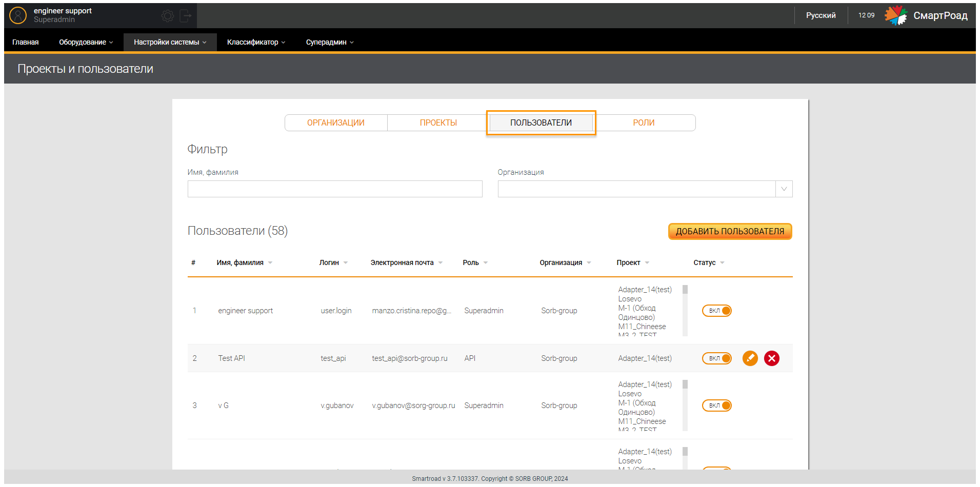Click the test_api@sorb-group.ru email
This screenshot has height=487, width=980.
point(410,358)
